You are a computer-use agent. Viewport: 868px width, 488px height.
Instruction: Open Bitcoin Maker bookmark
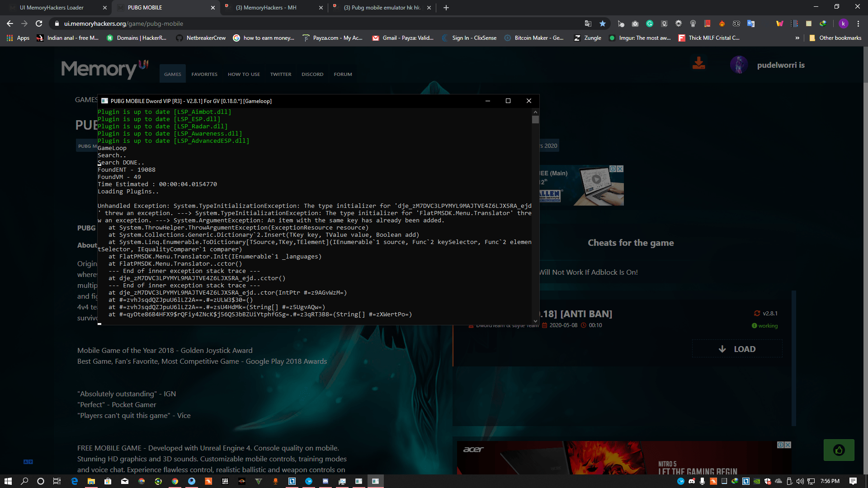pyautogui.click(x=534, y=38)
